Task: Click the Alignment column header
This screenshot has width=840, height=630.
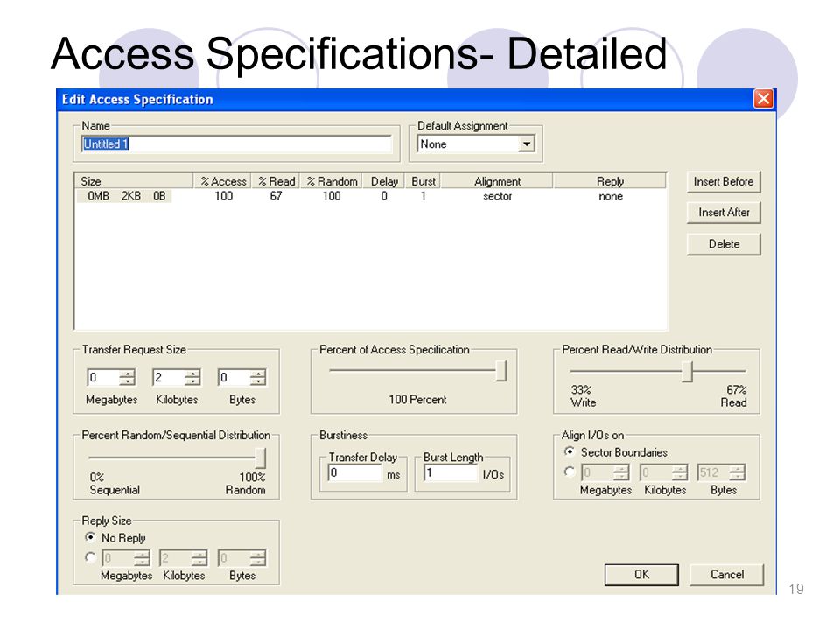Action: click(497, 181)
